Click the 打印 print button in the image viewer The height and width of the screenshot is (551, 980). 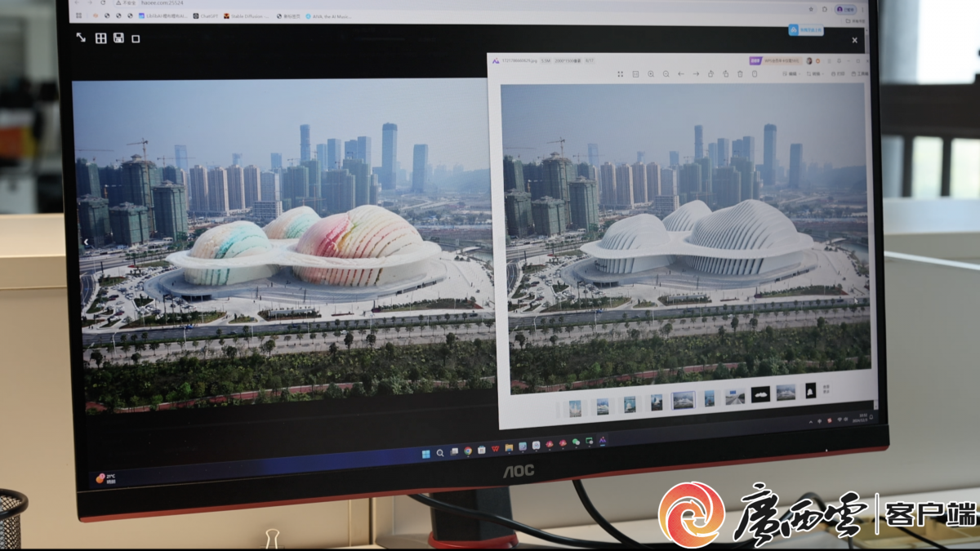pyautogui.click(x=838, y=73)
